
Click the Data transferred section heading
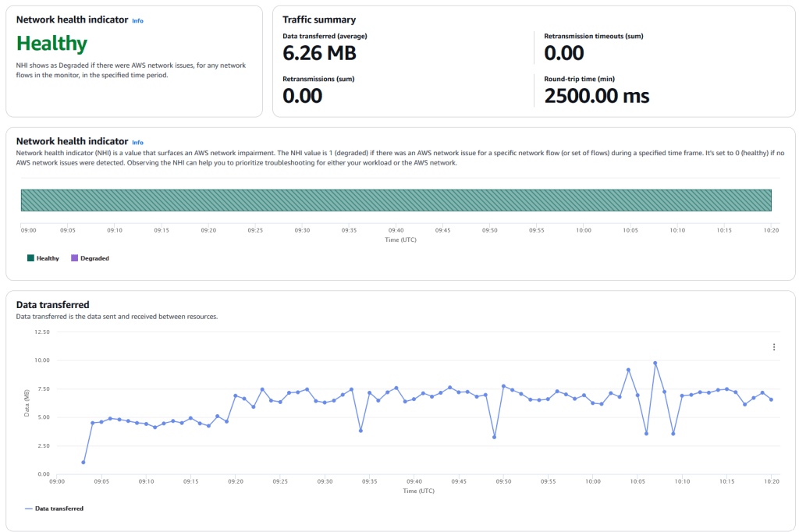point(52,305)
